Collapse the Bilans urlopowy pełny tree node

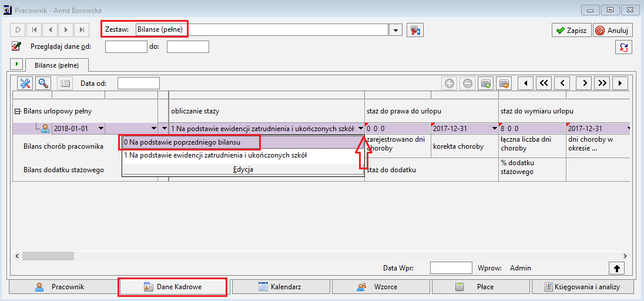(17, 111)
